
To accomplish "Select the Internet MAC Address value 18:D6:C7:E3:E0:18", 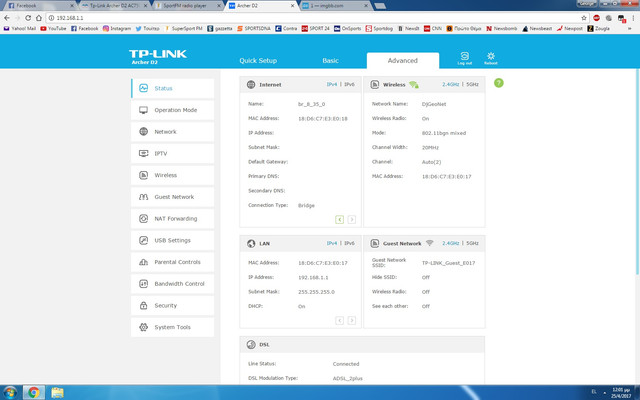I will point(322,119).
